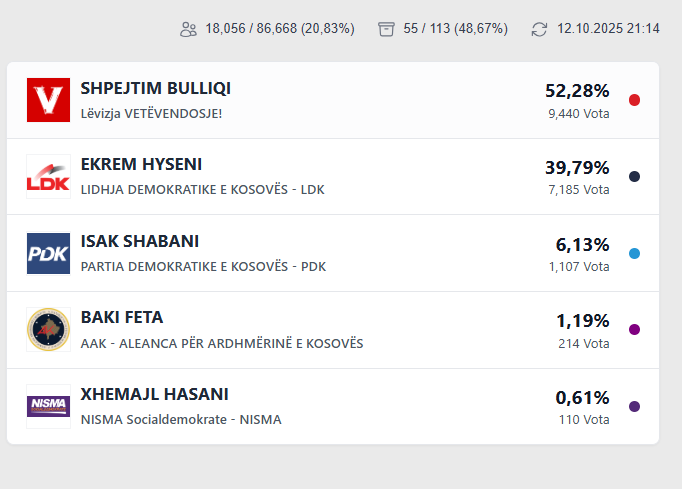Viewport: 682px width, 489px height.
Task: Click the Vetëvendosje party logo
Action: [x=48, y=100]
